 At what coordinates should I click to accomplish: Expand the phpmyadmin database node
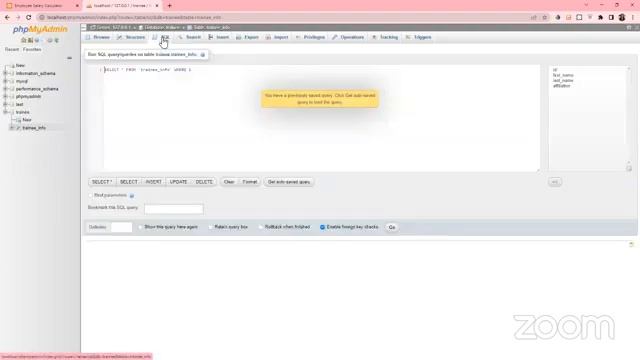(5, 97)
